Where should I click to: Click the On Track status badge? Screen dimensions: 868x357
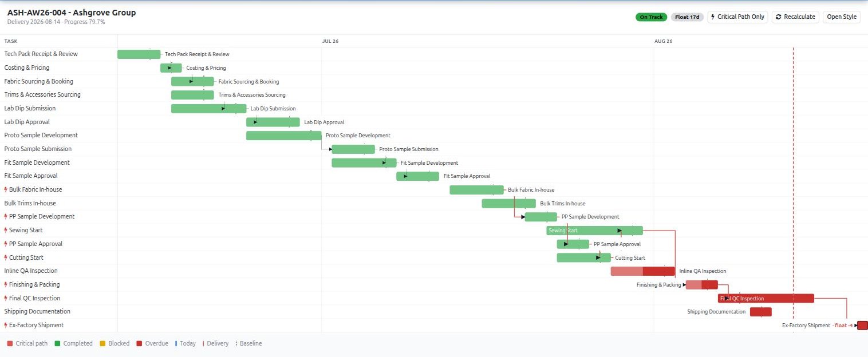pyautogui.click(x=651, y=17)
